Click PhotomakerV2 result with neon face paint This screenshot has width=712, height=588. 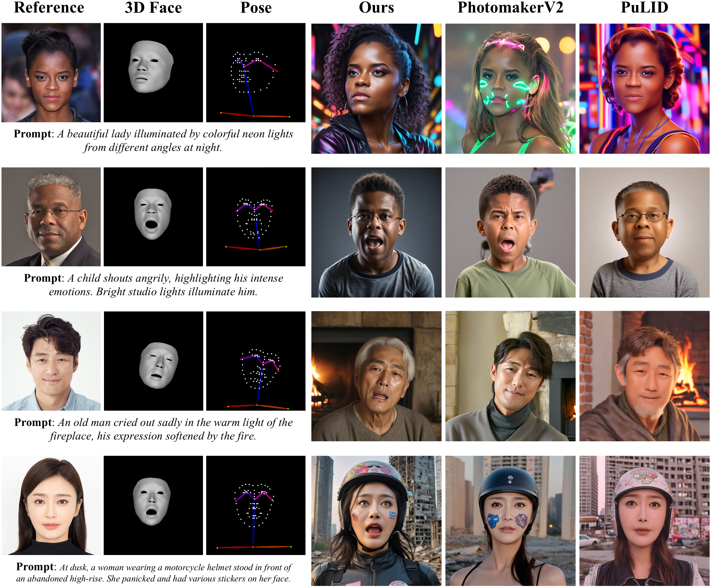(510, 88)
